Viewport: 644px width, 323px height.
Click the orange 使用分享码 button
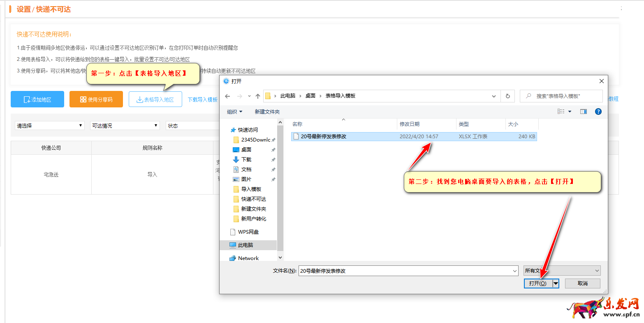click(96, 99)
